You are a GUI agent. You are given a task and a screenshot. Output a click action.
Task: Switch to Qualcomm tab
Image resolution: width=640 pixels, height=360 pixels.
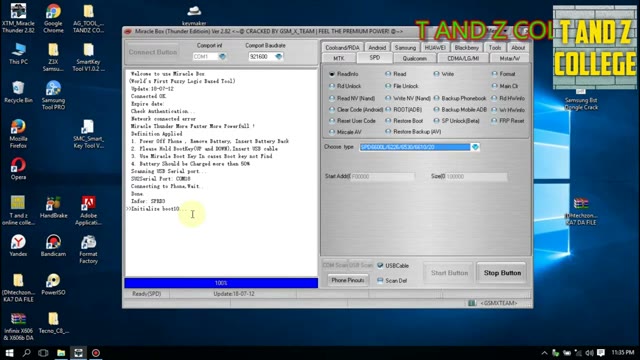(x=414, y=58)
